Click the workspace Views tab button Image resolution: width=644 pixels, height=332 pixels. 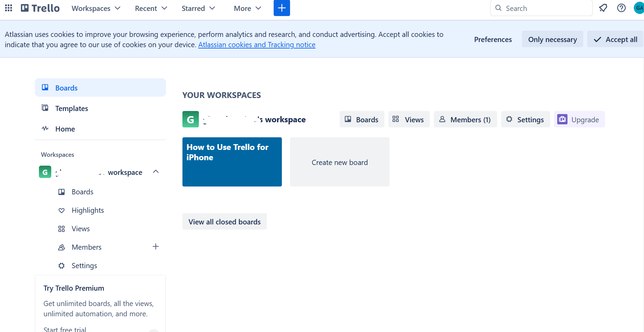(x=409, y=119)
